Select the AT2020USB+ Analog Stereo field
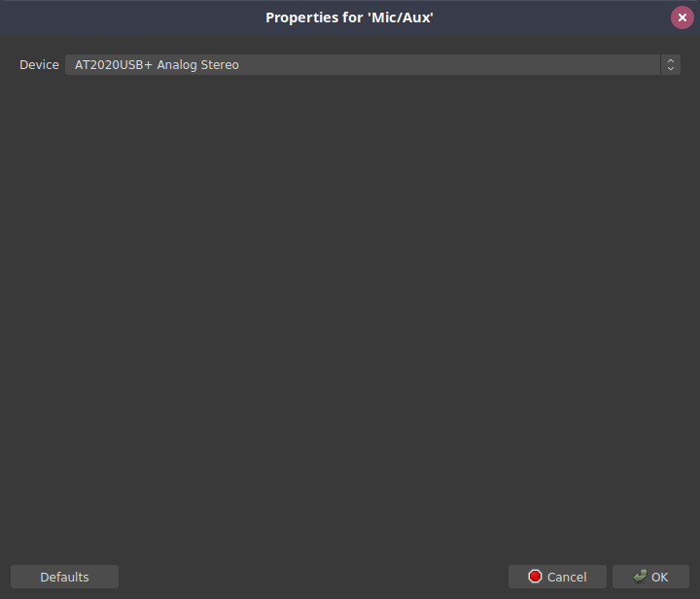 point(372,65)
